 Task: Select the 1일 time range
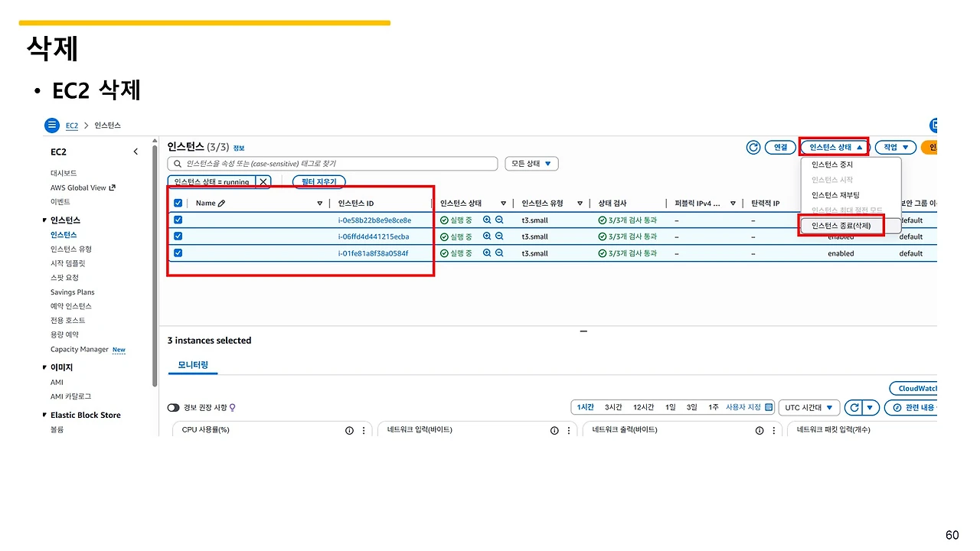coord(671,407)
